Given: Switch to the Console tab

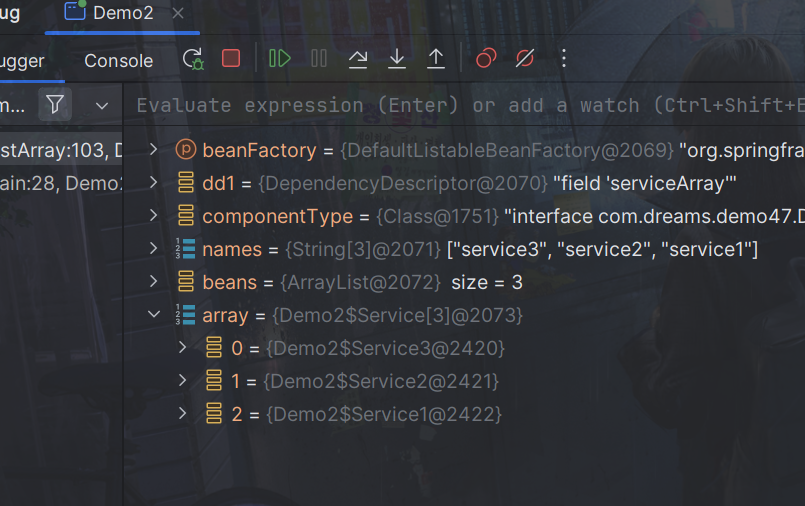Looking at the screenshot, I should pos(118,61).
